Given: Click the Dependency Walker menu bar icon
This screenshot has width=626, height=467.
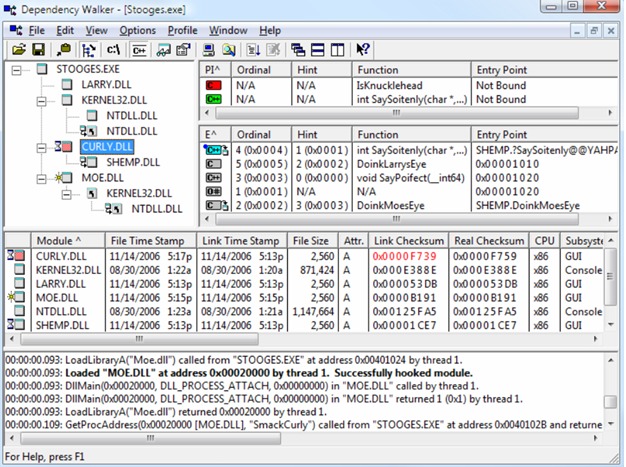Looking at the screenshot, I should click(16, 30).
